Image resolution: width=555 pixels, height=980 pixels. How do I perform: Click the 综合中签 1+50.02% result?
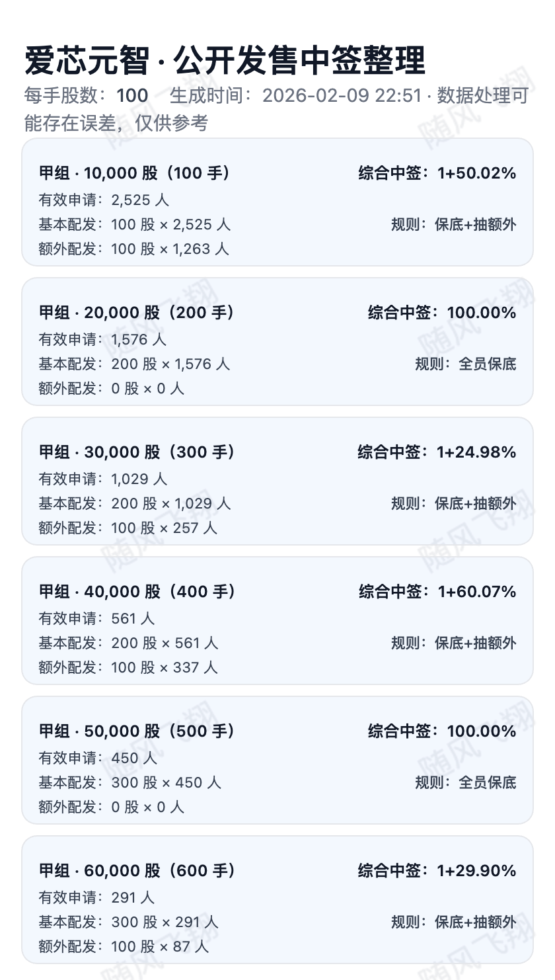click(x=437, y=173)
